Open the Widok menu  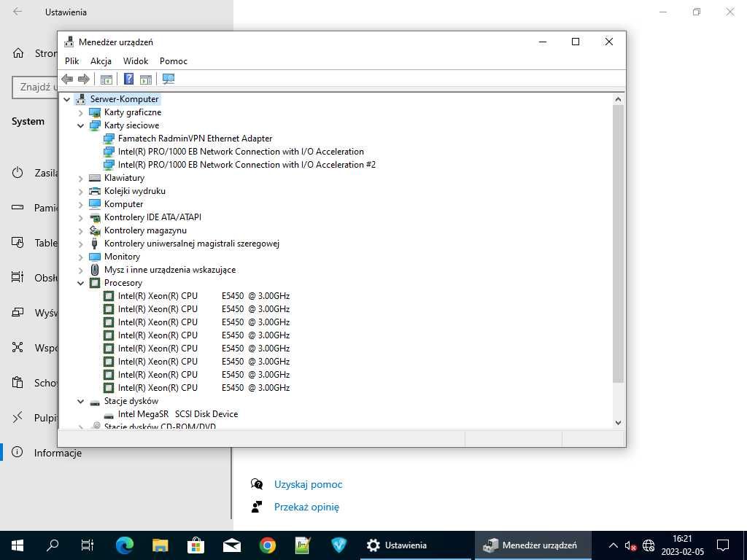tap(136, 61)
